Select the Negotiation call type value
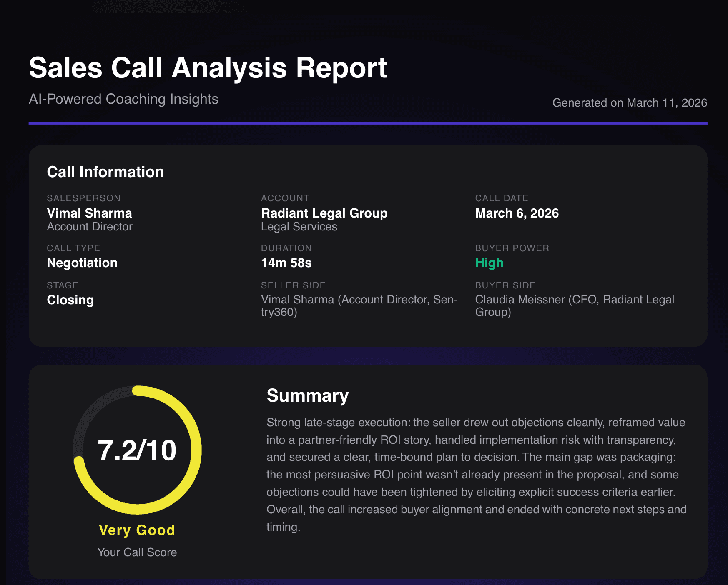The height and width of the screenshot is (585, 728). [83, 263]
